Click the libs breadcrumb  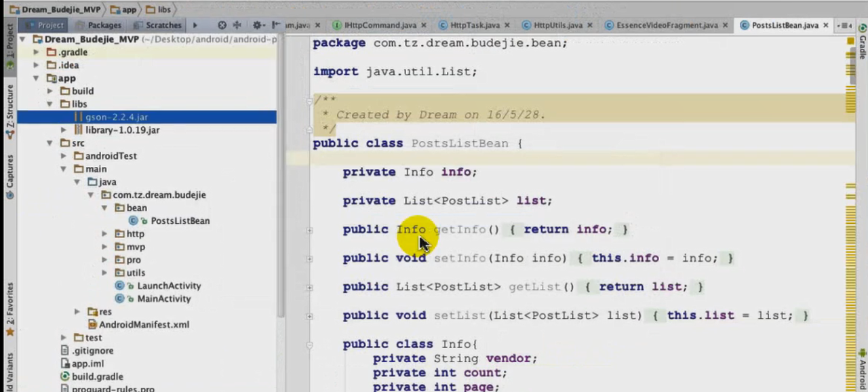[160, 9]
